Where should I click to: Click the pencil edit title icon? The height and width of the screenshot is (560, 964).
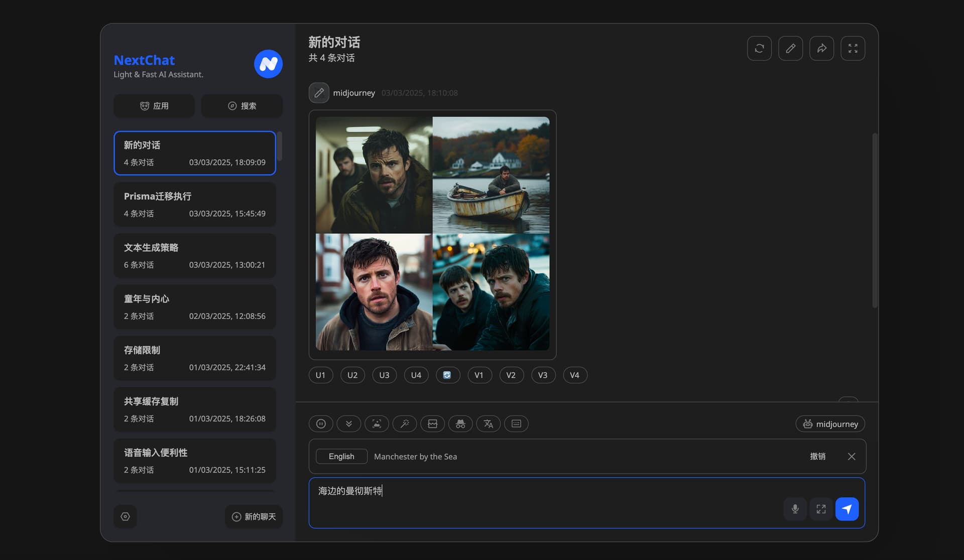point(790,48)
